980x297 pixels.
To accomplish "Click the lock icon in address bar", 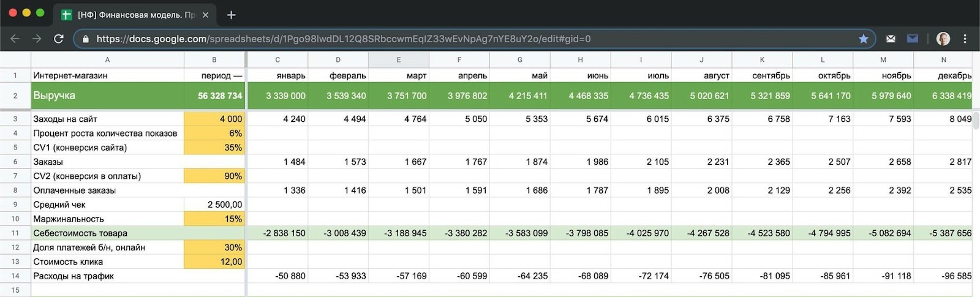I will pos(86,39).
